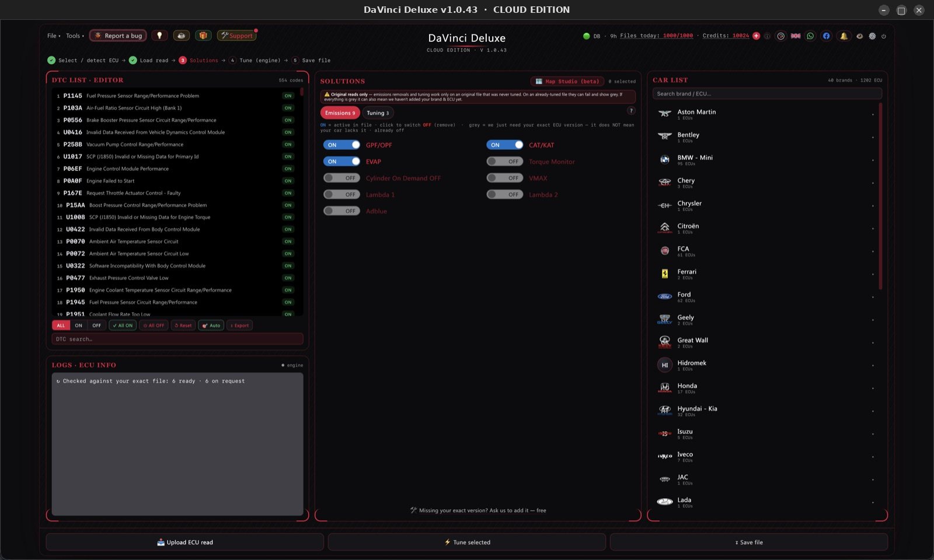The width and height of the screenshot is (934, 560).
Task: Select the Hidromek HI logo
Action: point(664,365)
